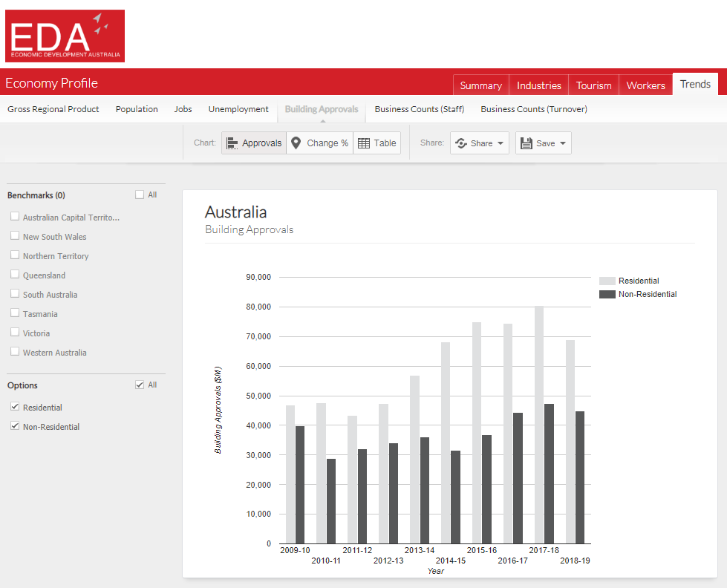Open the Share dropdown arrow

501,143
